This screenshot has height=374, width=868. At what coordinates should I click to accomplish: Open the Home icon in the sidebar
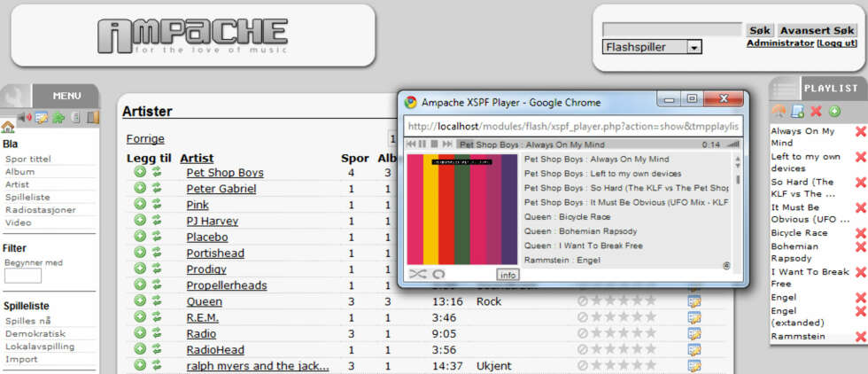click(8, 128)
